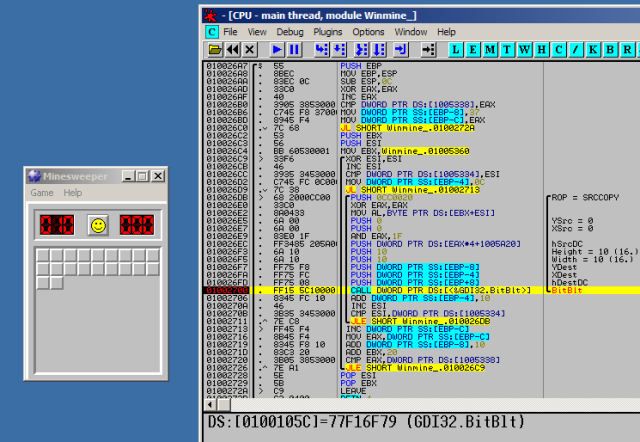Open CPU window with C toolbar button
Viewport: 640px width, 442px height.
click(x=558, y=50)
